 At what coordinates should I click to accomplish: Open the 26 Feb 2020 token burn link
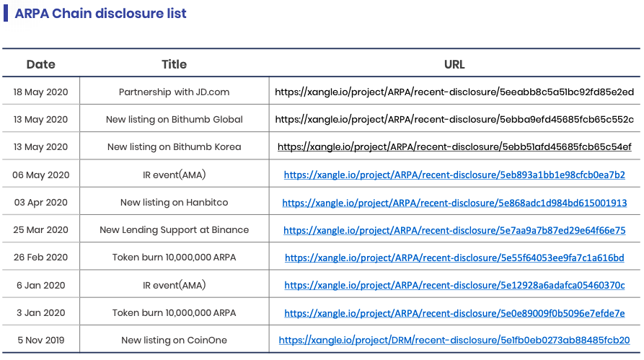click(454, 258)
